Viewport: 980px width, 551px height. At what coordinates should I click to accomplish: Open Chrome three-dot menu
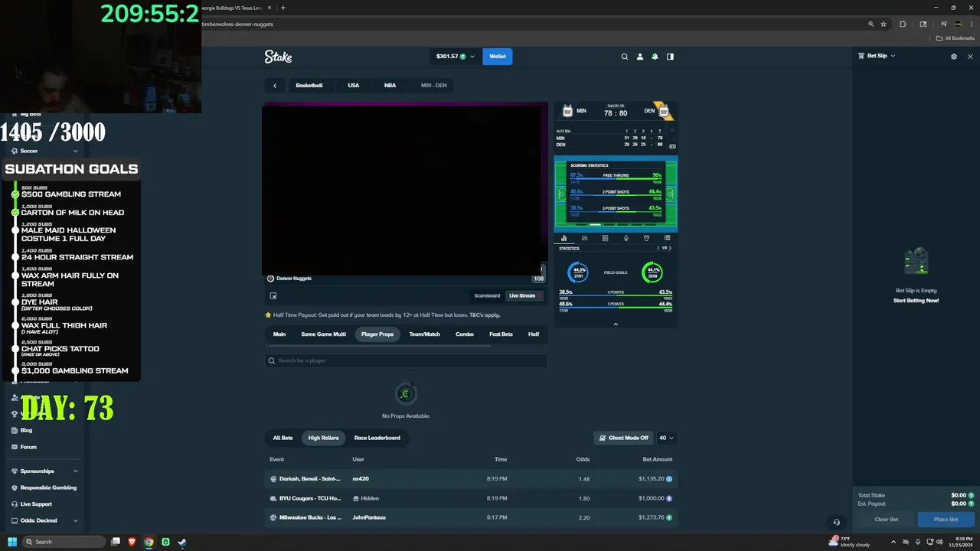[x=972, y=24]
